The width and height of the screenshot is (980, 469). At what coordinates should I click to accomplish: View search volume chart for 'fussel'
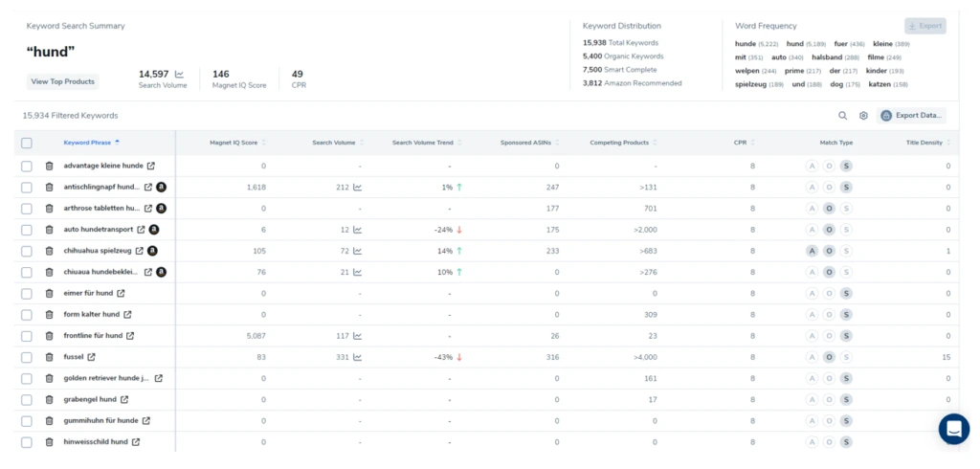tap(357, 357)
